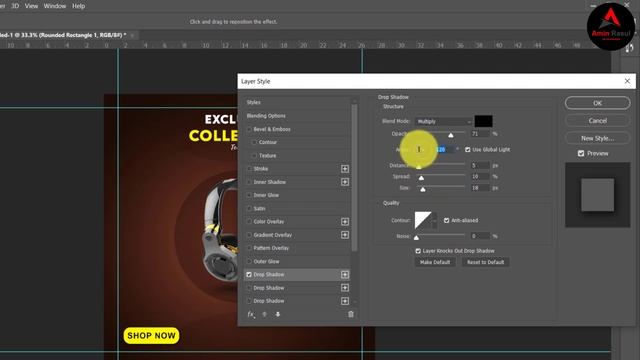Image resolution: width=640 pixels, height=360 pixels.
Task: Click the Noise slider handle
Action: pyautogui.click(x=416, y=238)
